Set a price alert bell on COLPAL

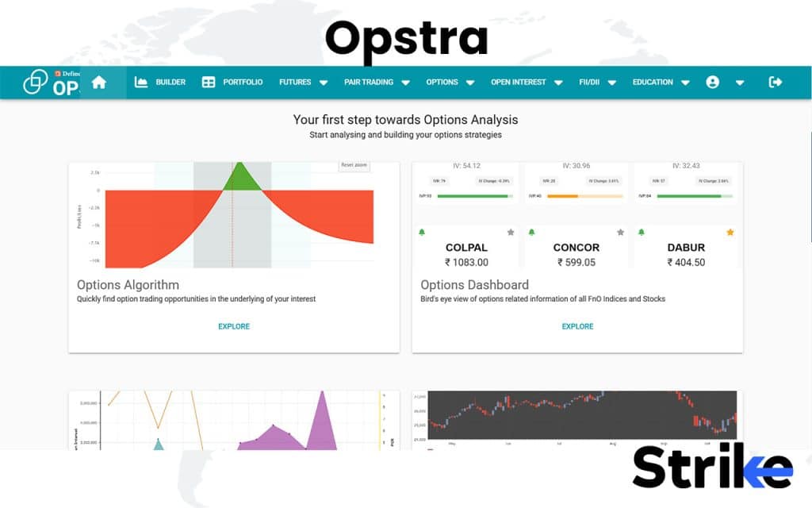tap(423, 232)
